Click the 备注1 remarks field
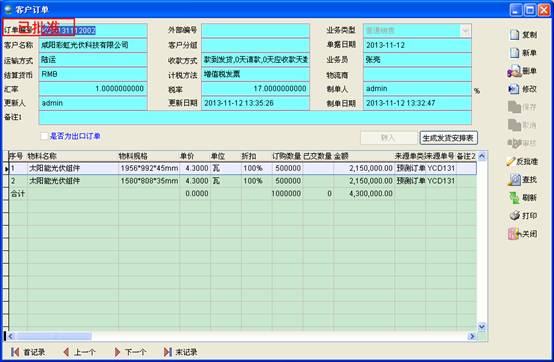 pyautogui.click(x=255, y=118)
